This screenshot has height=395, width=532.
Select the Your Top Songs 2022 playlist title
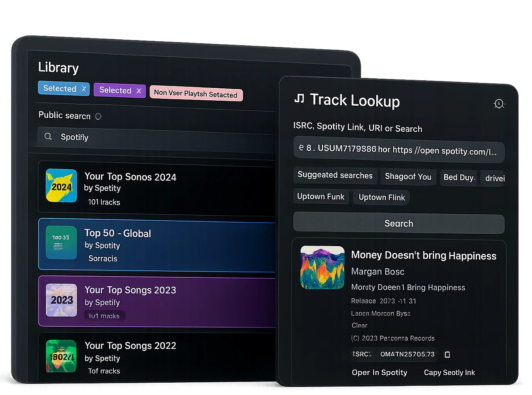(x=130, y=346)
